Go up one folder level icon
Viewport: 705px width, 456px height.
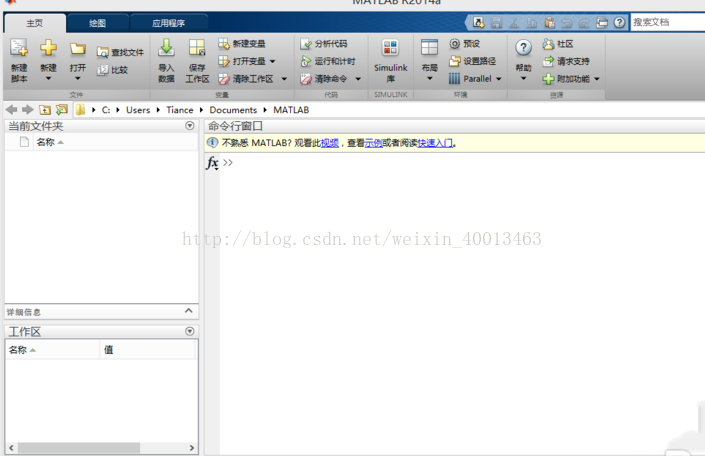pyautogui.click(x=45, y=109)
